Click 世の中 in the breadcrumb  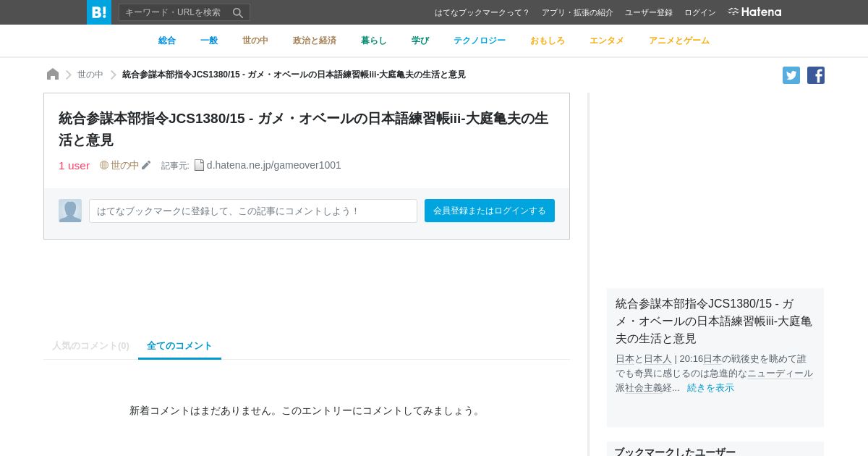pos(90,75)
